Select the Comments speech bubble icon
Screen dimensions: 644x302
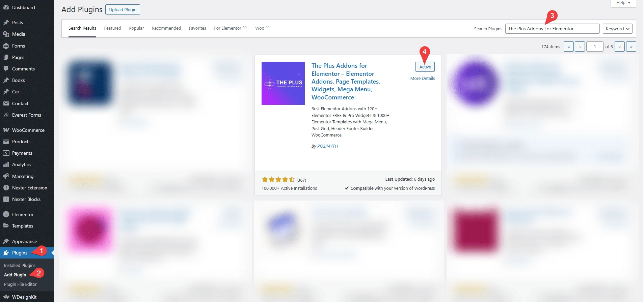point(6,69)
